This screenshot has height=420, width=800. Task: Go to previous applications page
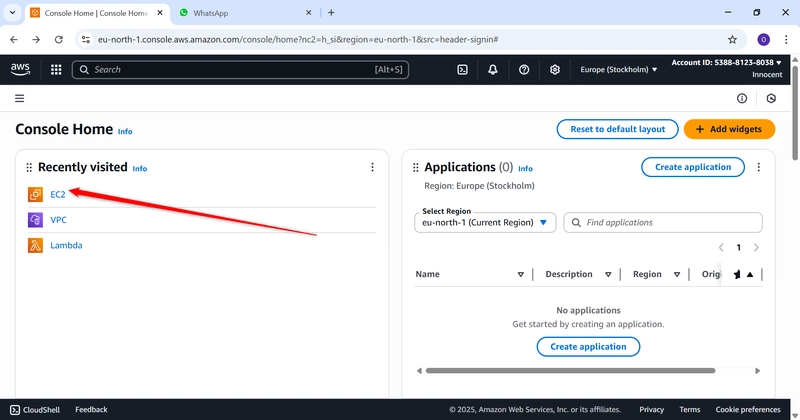pyautogui.click(x=721, y=248)
